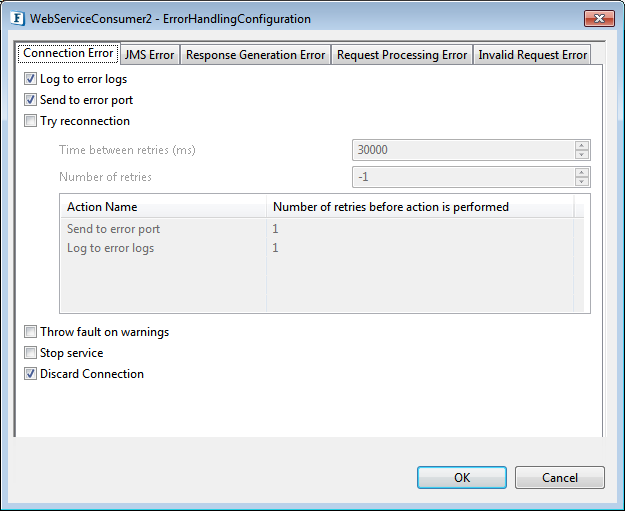
Task: Increase Time between retries with up arrow
Action: pos(582,146)
